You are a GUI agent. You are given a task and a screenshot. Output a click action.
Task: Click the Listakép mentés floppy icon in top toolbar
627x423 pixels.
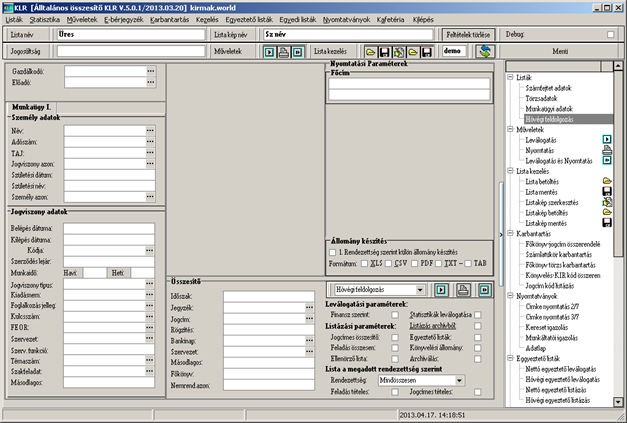427,52
